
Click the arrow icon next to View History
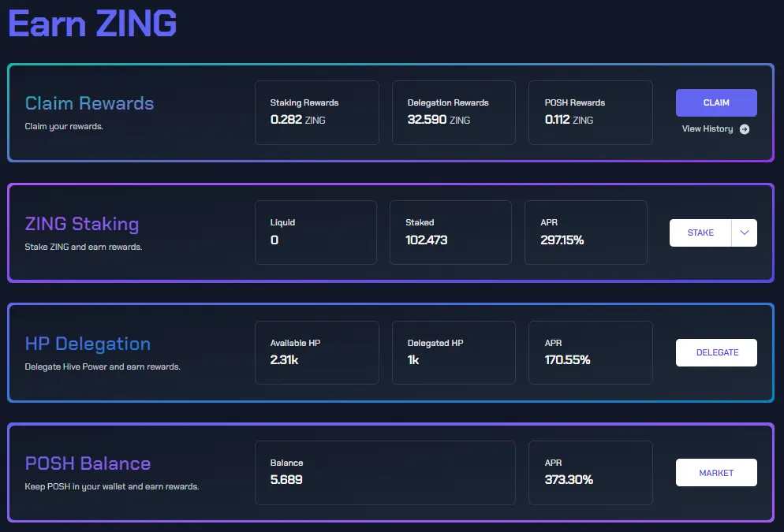[x=745, y=129]
